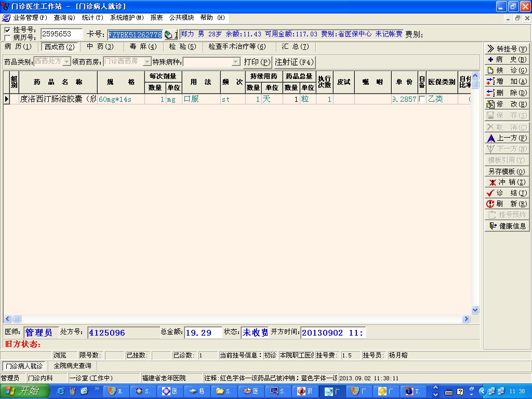Open the 业务管理 menu

coord(30,18)
